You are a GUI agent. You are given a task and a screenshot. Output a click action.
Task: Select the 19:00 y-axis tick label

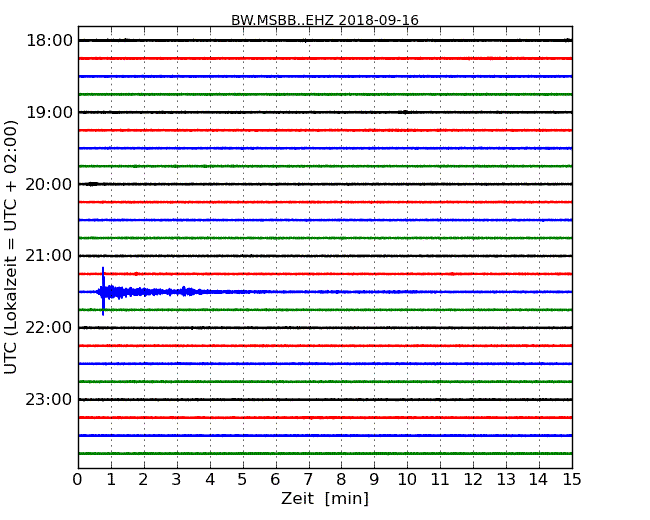[49, 112]
